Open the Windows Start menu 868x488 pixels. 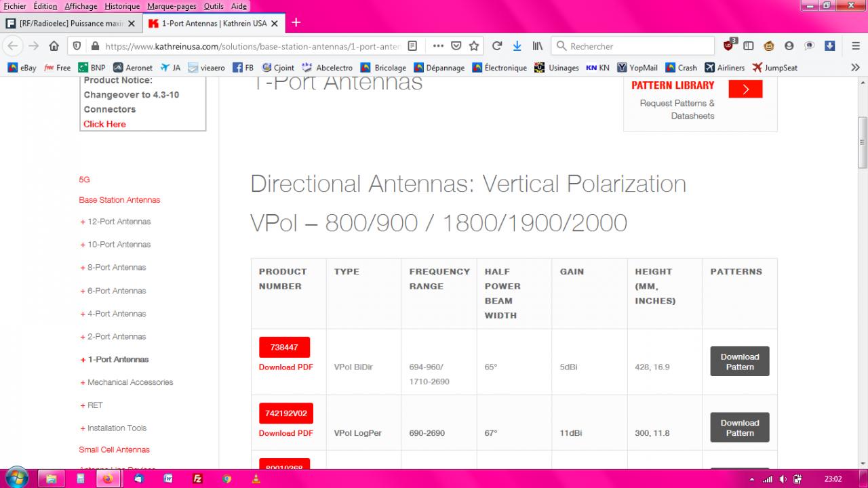click(15, 478)
